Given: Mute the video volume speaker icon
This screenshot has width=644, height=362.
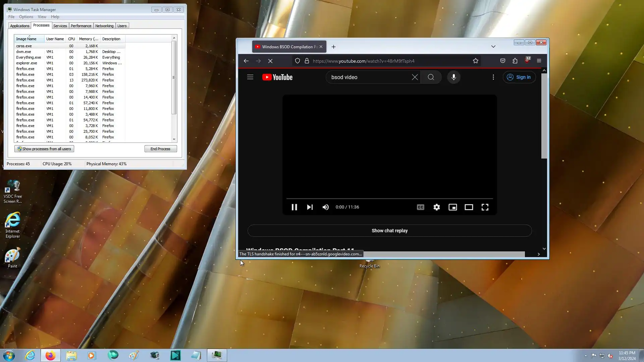Looking at the screenshot, I should (325, 207).
